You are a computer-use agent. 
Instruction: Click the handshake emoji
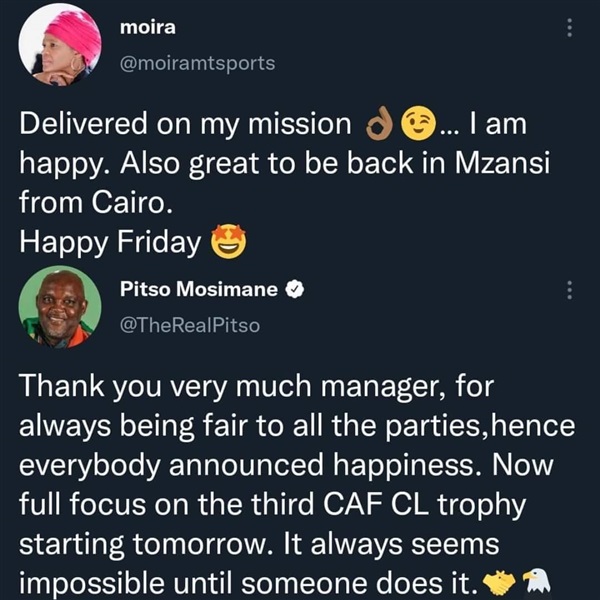click(500, 583)
